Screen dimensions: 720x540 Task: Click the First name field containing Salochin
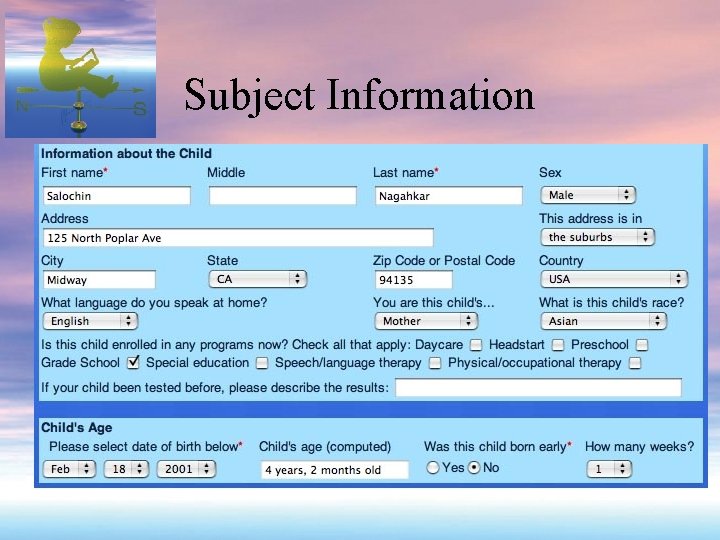coord(117,196)
